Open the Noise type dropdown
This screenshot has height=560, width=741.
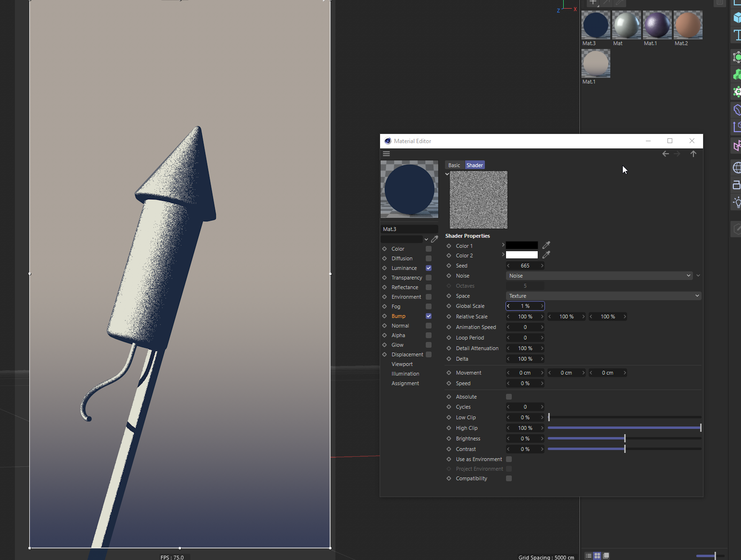click(x=599, y=276)
